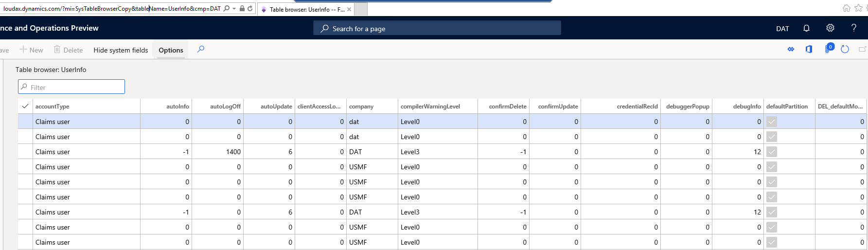This screenshot has width=868, height=250.
Task: Click the Search for a page box
Action: [437, 28]
